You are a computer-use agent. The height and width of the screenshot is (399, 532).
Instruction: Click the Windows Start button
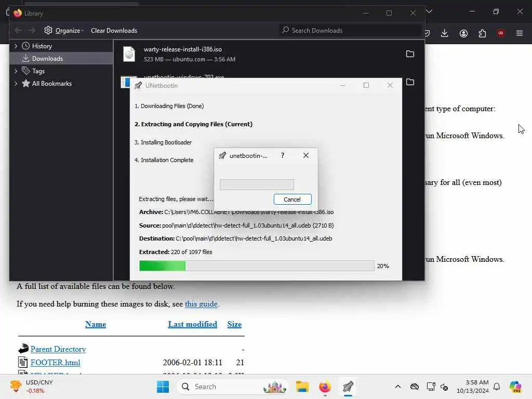click(x=163, y=387)
